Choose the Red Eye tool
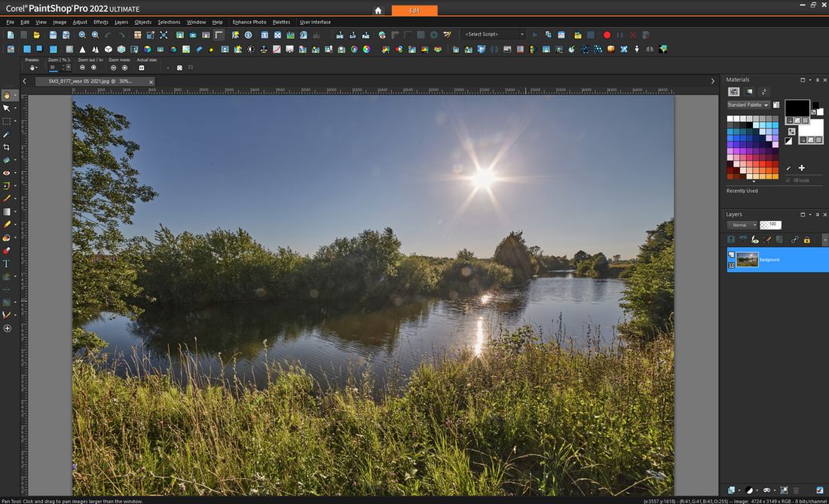This screenshot has height=504, width=829. coord(6,173)
